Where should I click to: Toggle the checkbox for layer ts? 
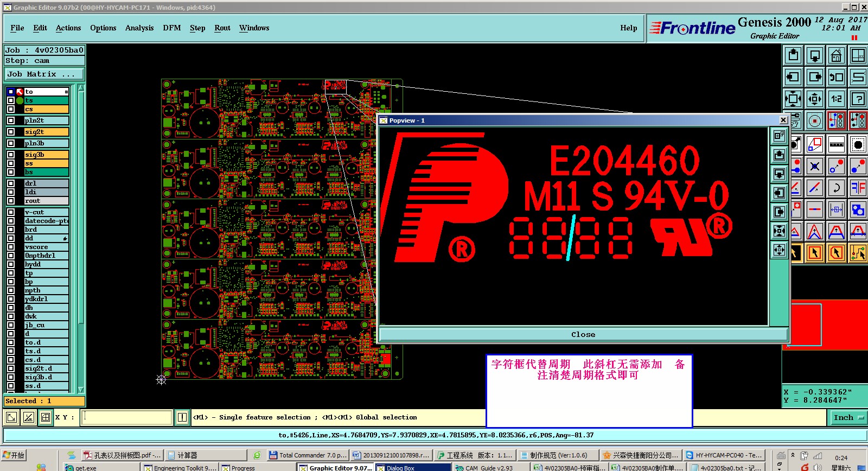11,100
